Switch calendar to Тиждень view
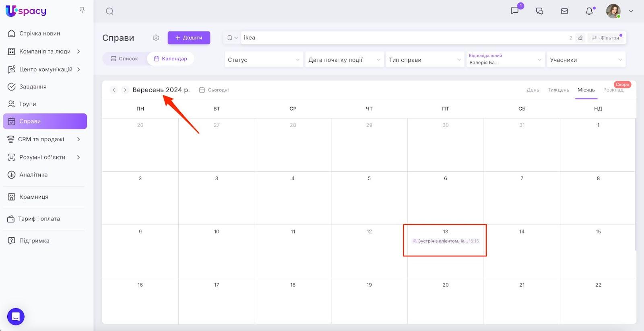Image resolution: width=644 pixels, height=331 pixels. (558, 90)
